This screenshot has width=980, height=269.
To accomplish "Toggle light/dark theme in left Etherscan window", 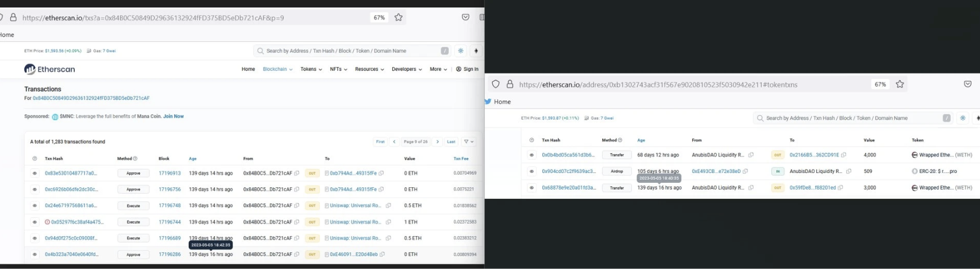I will [x=461, y=51].
